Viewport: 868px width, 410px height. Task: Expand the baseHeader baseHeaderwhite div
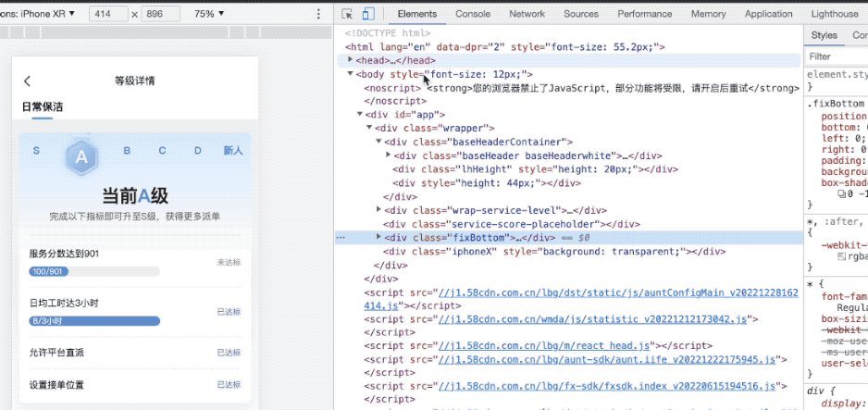[389, 155]
